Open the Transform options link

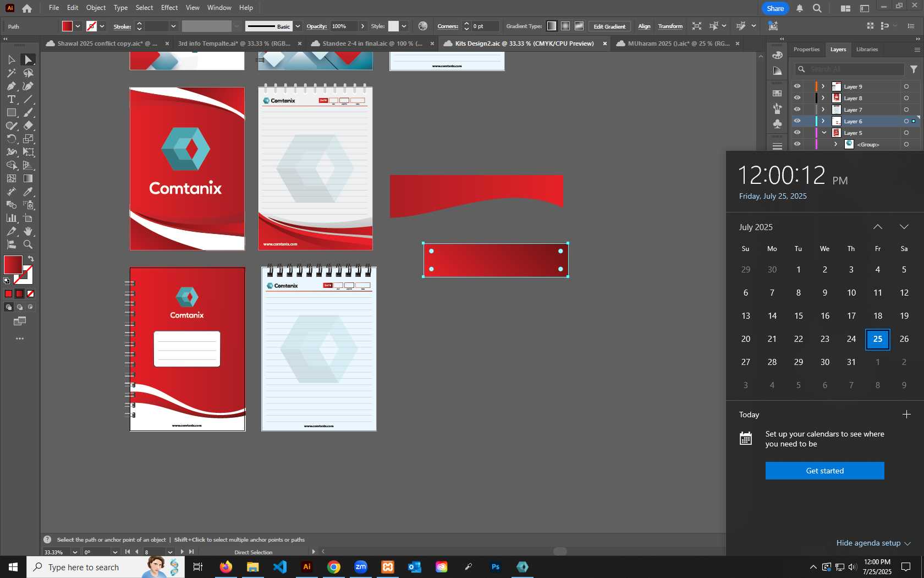tap(670, 26)
